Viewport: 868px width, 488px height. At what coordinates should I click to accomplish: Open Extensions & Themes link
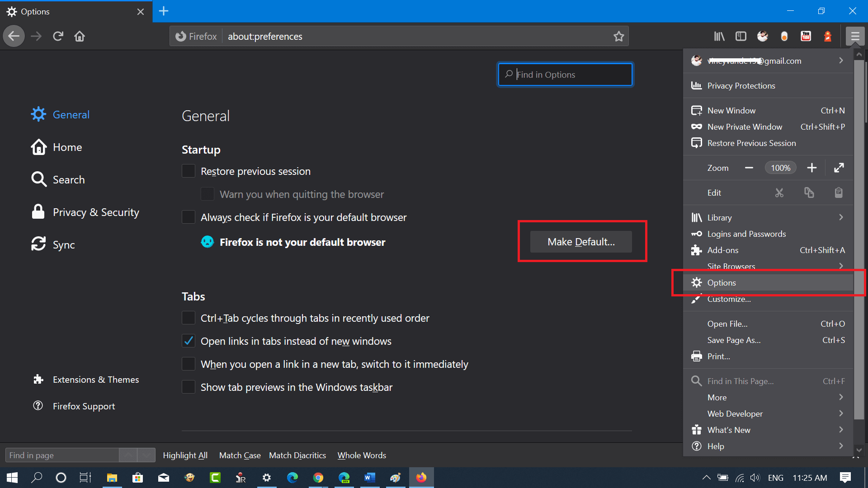(x=86, y=380)
